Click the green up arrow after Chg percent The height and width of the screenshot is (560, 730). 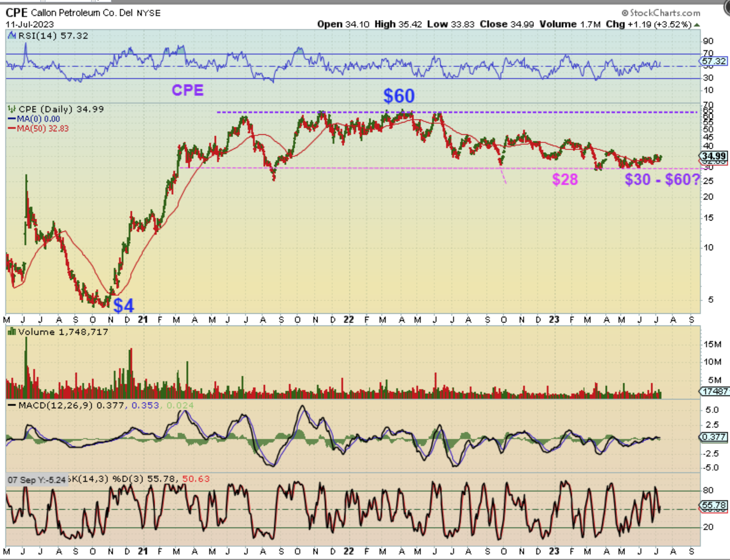(697, 24)
